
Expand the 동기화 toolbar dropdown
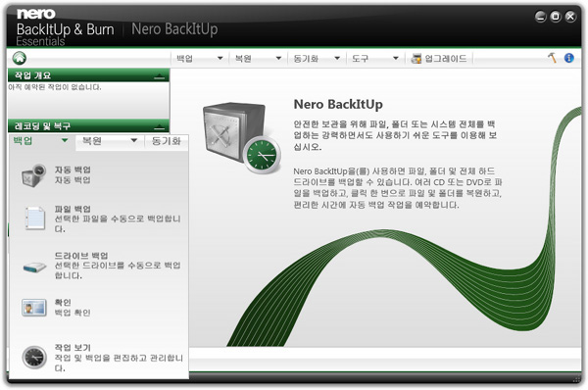[x=317, y=59]
